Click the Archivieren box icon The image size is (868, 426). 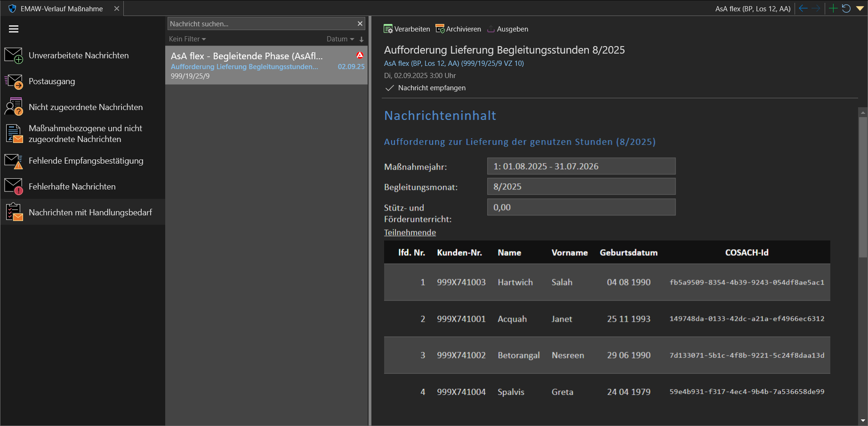[440, 29]
